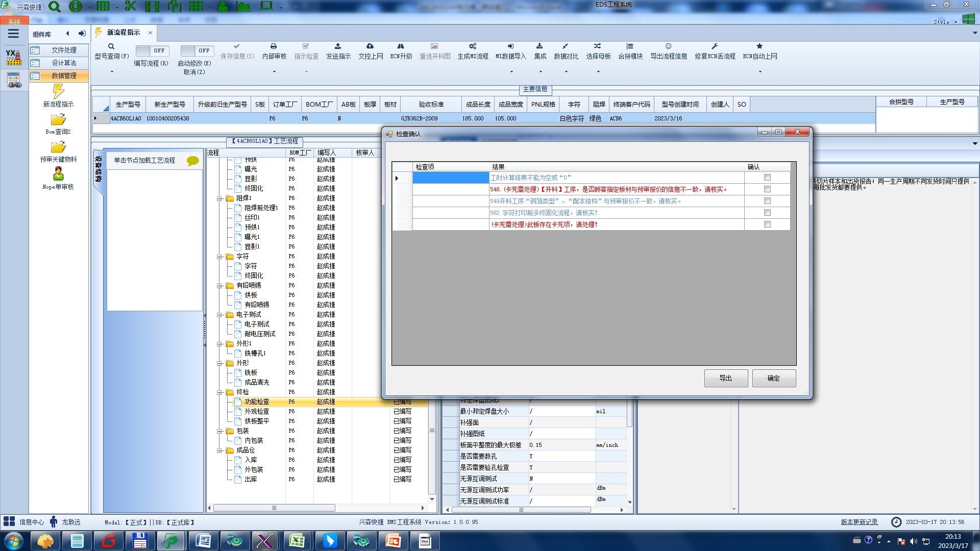The width and height of the screenshot is (980, 551).
Task: Click the 文控上网 cloud upload icon
Action: 370,46
